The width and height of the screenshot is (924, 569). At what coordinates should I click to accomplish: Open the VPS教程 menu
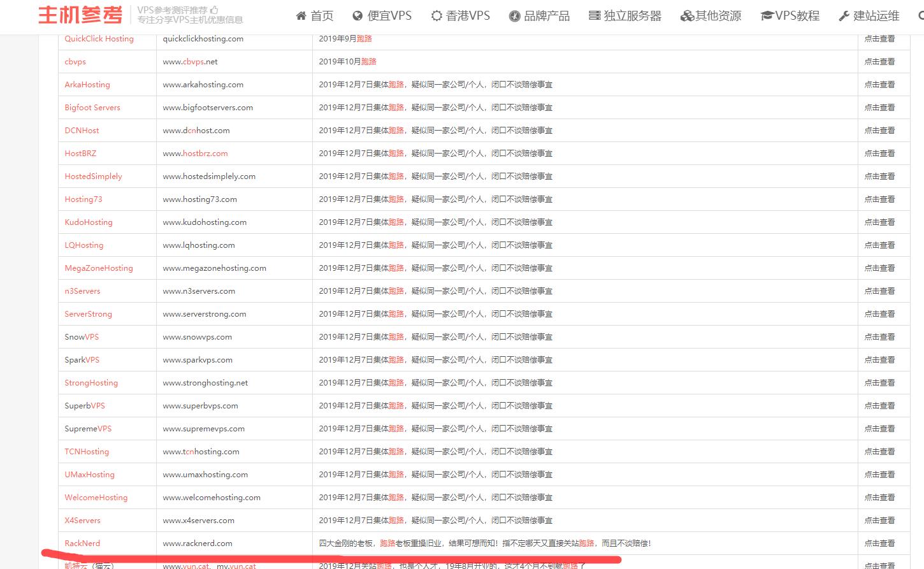coord(790,16)
